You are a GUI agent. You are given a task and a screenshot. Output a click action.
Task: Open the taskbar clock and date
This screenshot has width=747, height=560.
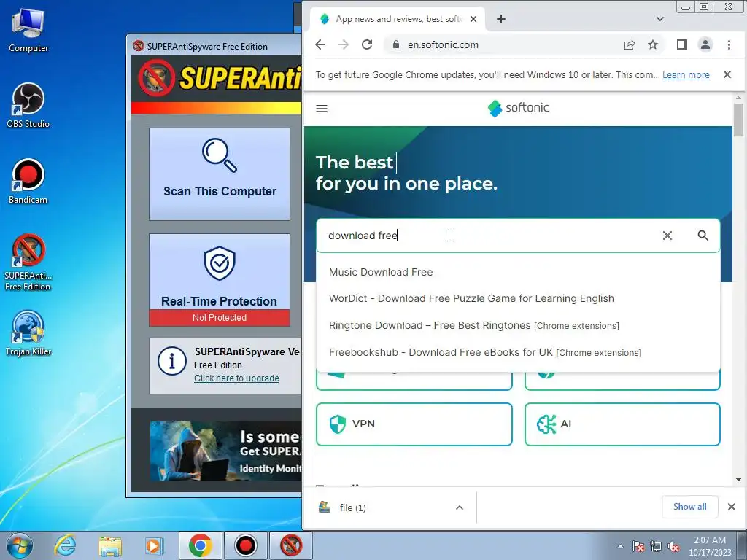709,546
